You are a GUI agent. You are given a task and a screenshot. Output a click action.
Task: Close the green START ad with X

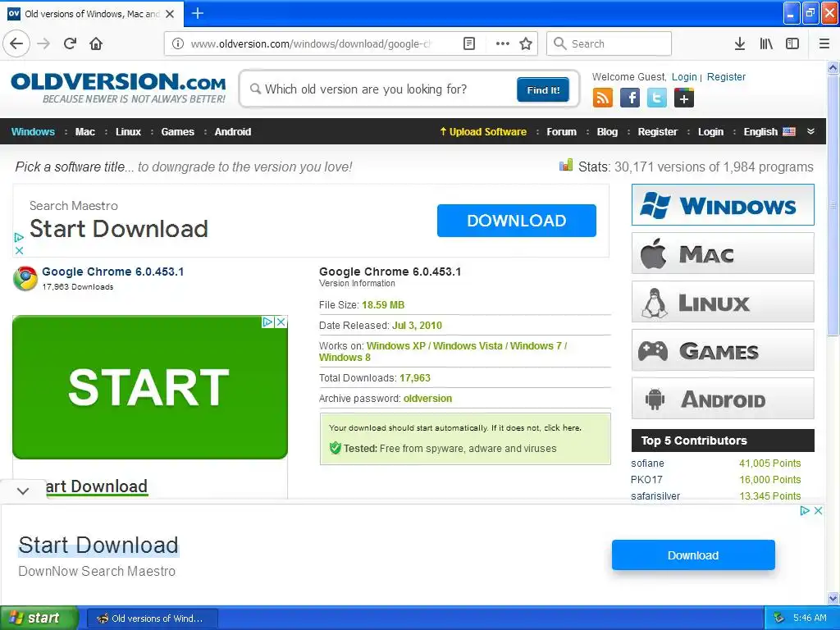(x=281, y=322)
